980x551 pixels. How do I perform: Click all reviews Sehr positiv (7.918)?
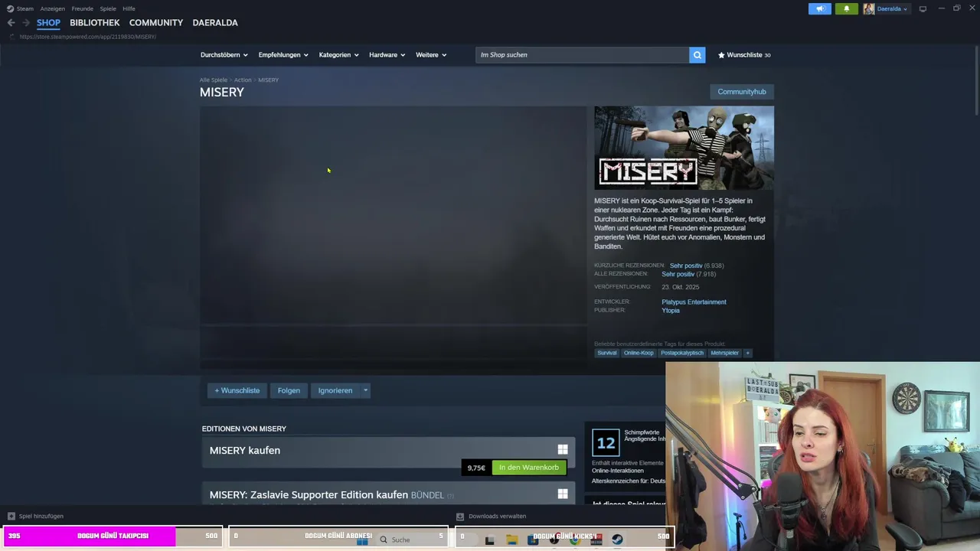coord(689,274)
